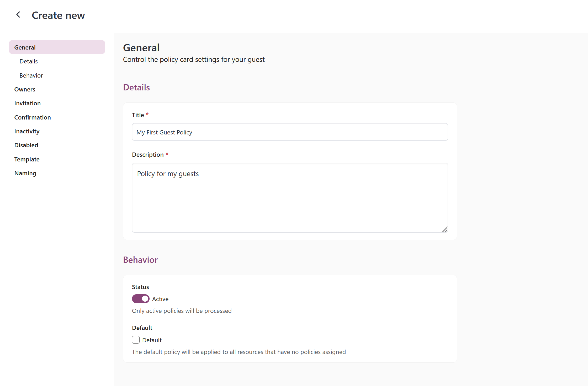Go to the Template configuration
Screen dimensions: 588x386
click(27, 159)
